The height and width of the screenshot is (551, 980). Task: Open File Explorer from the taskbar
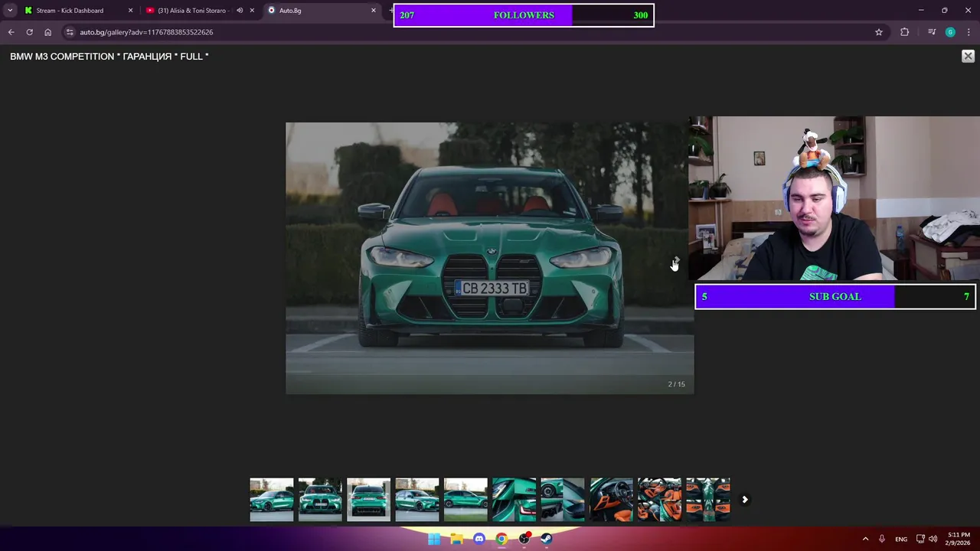pos(456,539)
